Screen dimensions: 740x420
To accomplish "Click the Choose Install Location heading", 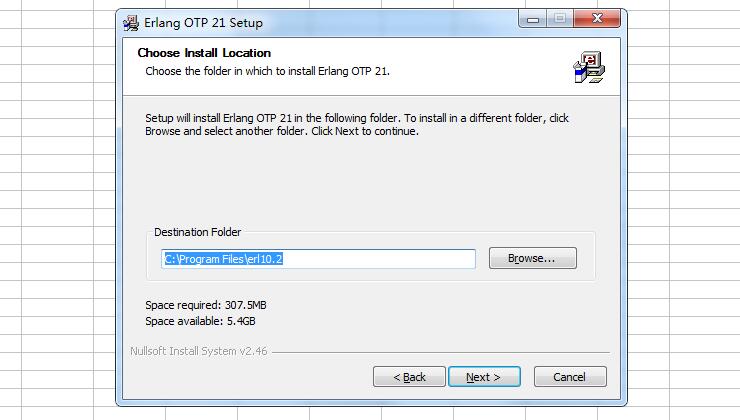I will click(x=204, y=53).
